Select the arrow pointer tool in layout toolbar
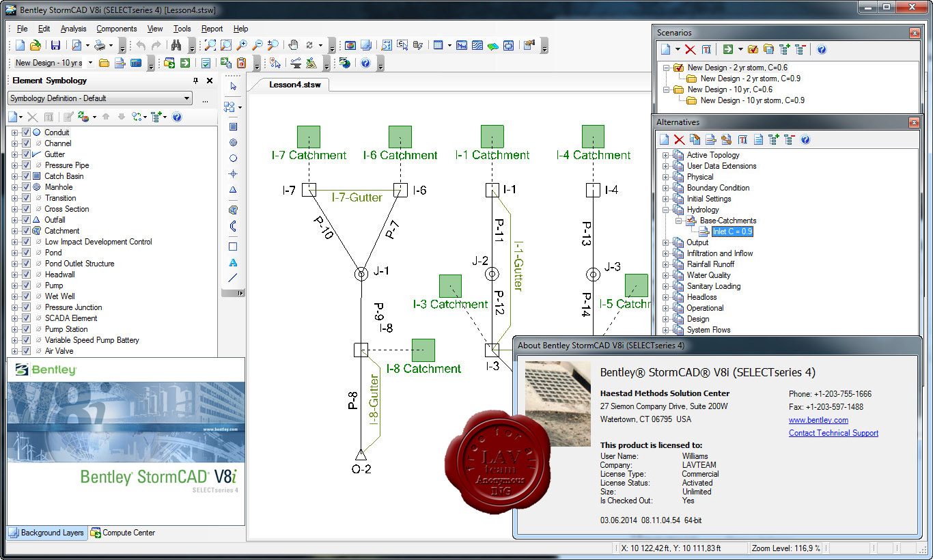Image resolution: width=933 pixels, height=560 pixels. pos(234,86)
